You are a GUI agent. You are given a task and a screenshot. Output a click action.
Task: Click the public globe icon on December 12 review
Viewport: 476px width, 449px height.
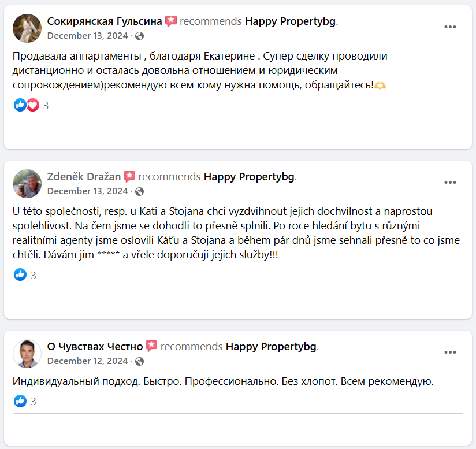coord(139,361)
